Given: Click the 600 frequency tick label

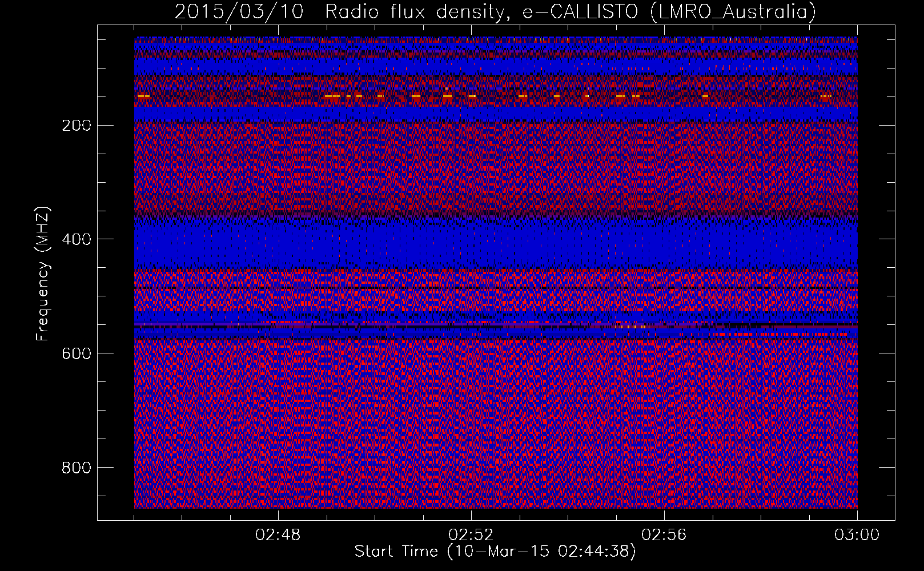Looking at the screenshot, I should pyautogui.click(x=77, y=354).
